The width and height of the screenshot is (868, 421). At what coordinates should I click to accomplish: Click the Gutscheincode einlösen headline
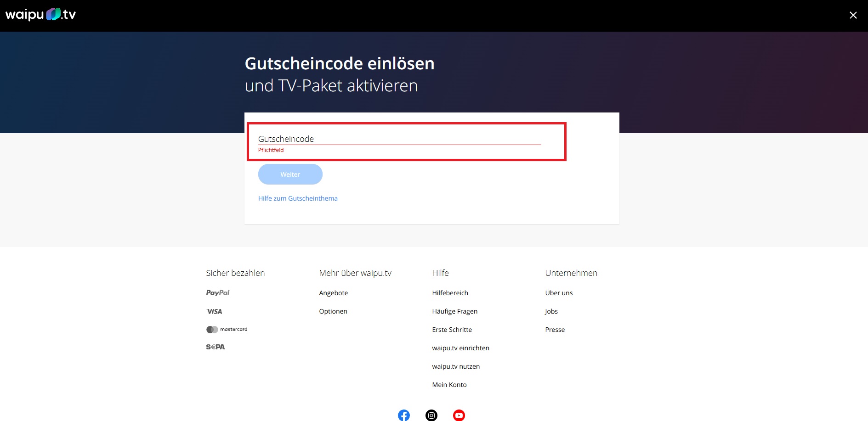(340, 63)
